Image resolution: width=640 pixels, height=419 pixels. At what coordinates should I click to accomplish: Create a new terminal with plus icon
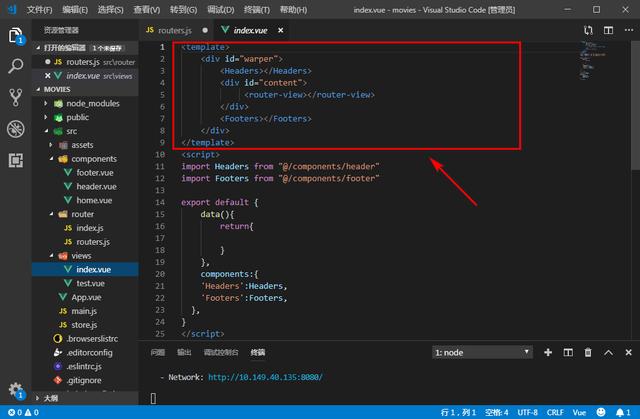tap(548, 352)
